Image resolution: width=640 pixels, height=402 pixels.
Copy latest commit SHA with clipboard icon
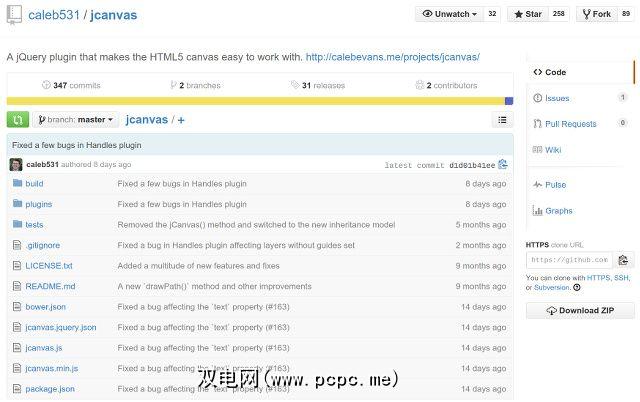(503, 164)
